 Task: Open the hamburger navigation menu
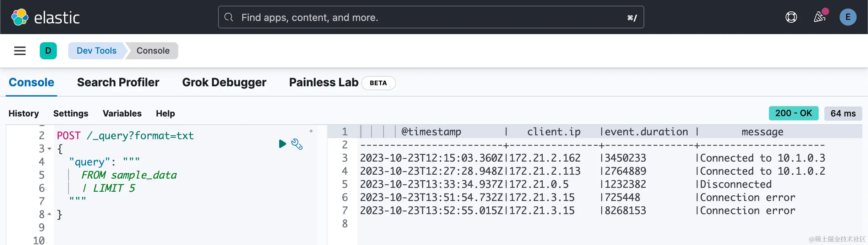point(20,51)
